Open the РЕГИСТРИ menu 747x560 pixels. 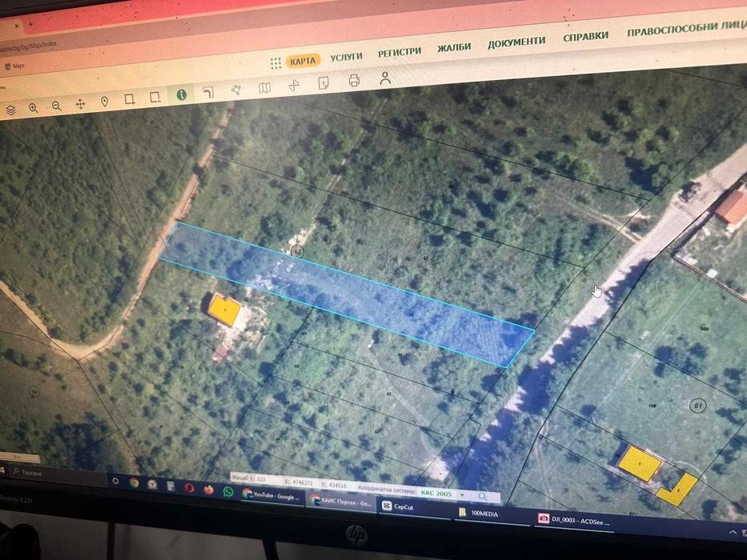[x=400, y=52]
